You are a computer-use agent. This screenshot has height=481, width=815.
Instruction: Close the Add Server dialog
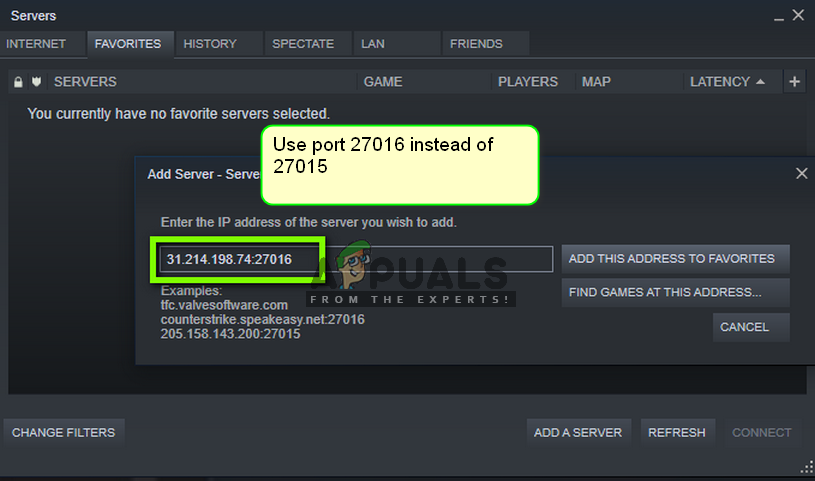click(801, 173)
